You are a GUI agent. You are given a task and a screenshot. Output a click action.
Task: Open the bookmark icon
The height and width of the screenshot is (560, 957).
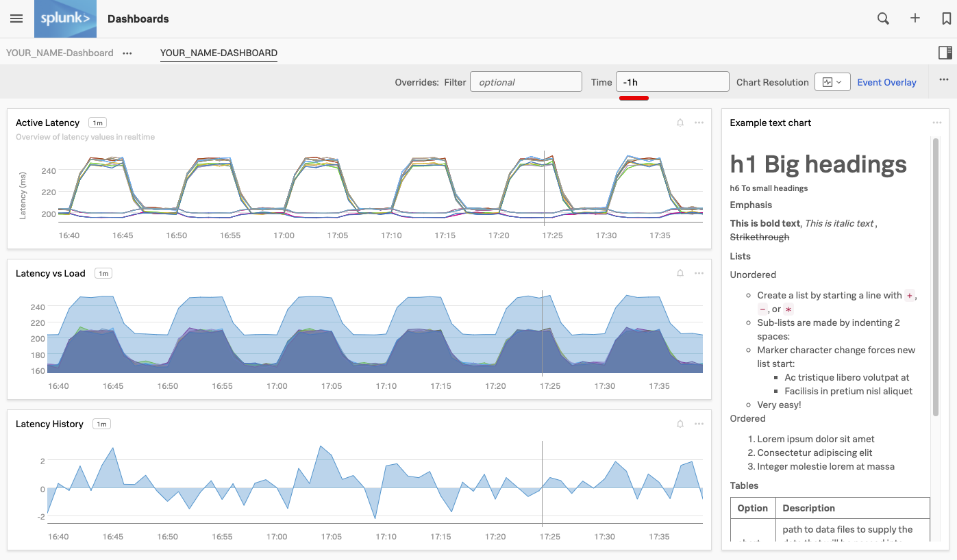[947, 18]
